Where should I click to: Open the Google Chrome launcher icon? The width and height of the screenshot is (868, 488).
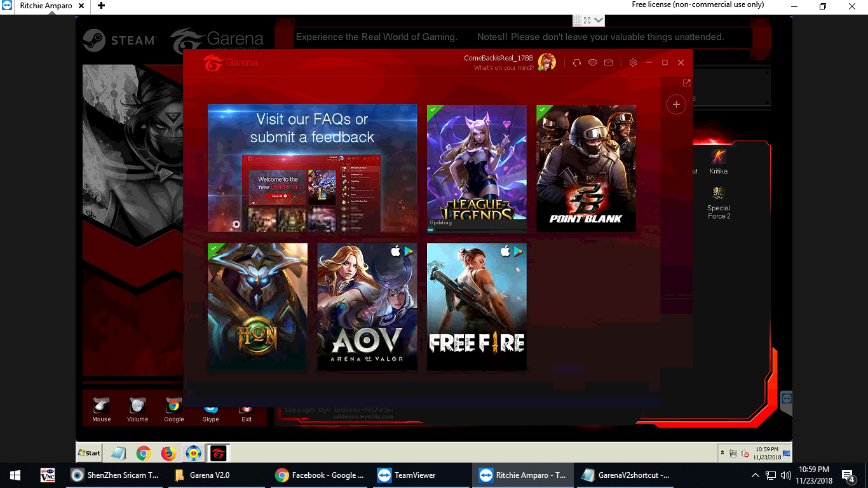173,410
